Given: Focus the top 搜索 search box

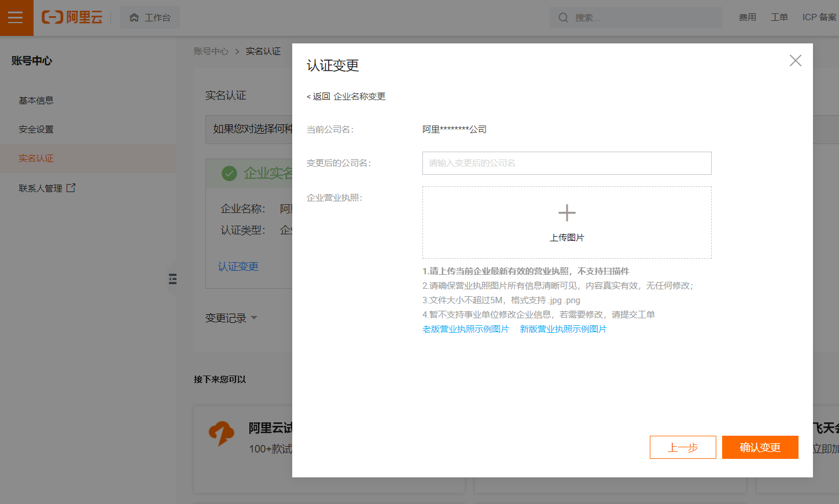Looking at the screenshot, I should pos(636,17).
